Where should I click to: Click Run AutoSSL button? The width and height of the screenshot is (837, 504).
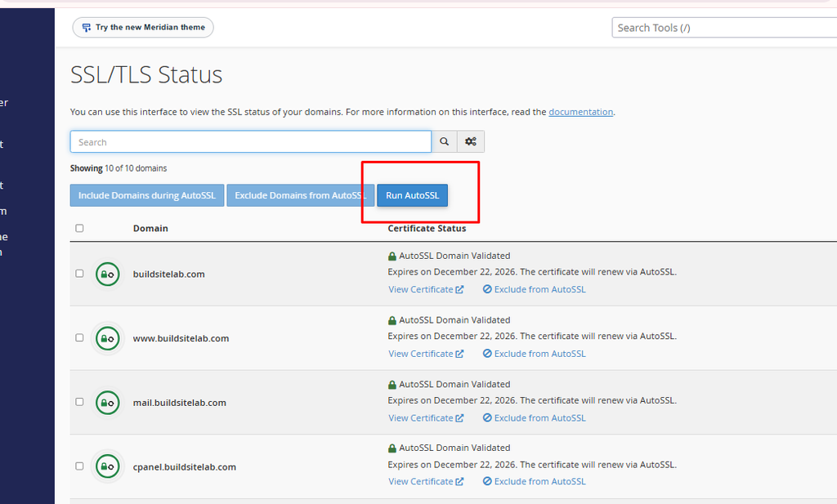tap(413, 195)
